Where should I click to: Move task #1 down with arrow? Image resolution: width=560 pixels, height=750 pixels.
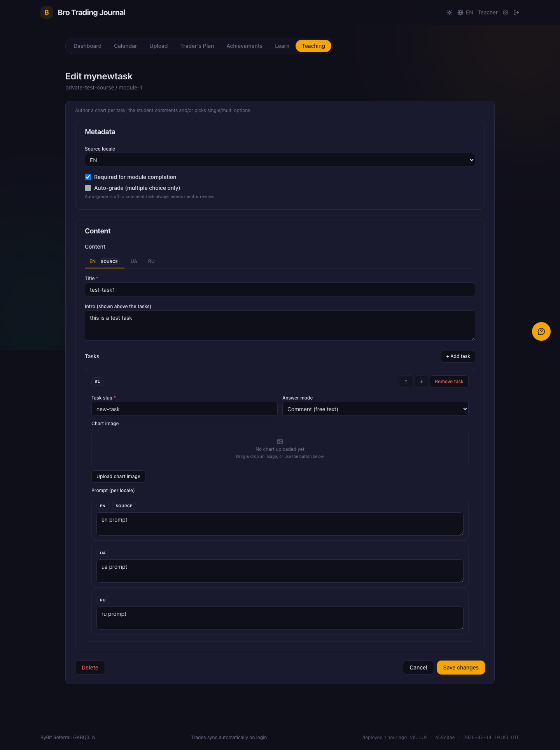tap(421, 382)
